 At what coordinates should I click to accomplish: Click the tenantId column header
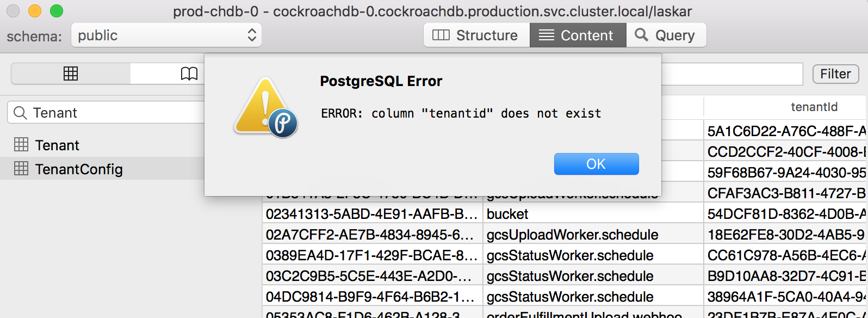point(814,107)
